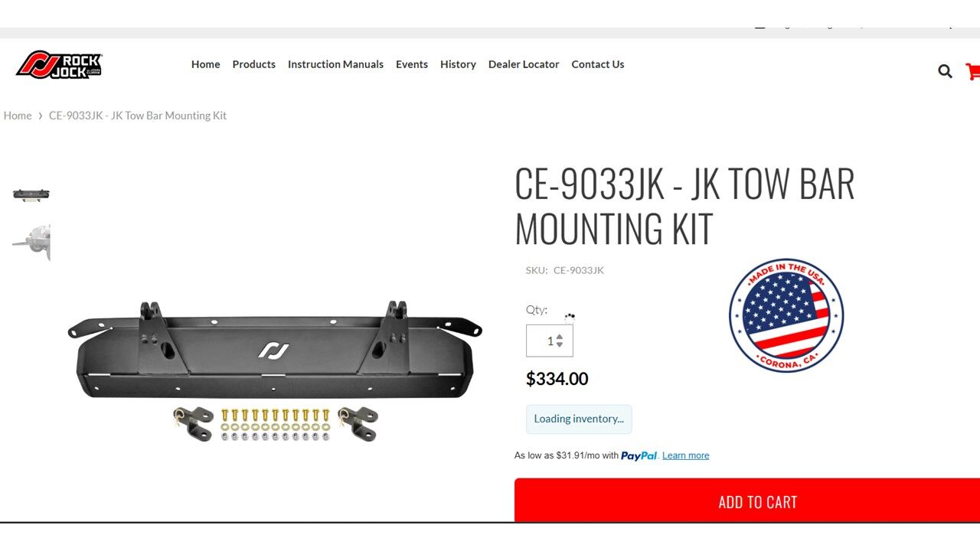The height and width of the screenshot is (551, 980).
Task: Open the Instruction Manuals menu item
Action: coord(335,64)
